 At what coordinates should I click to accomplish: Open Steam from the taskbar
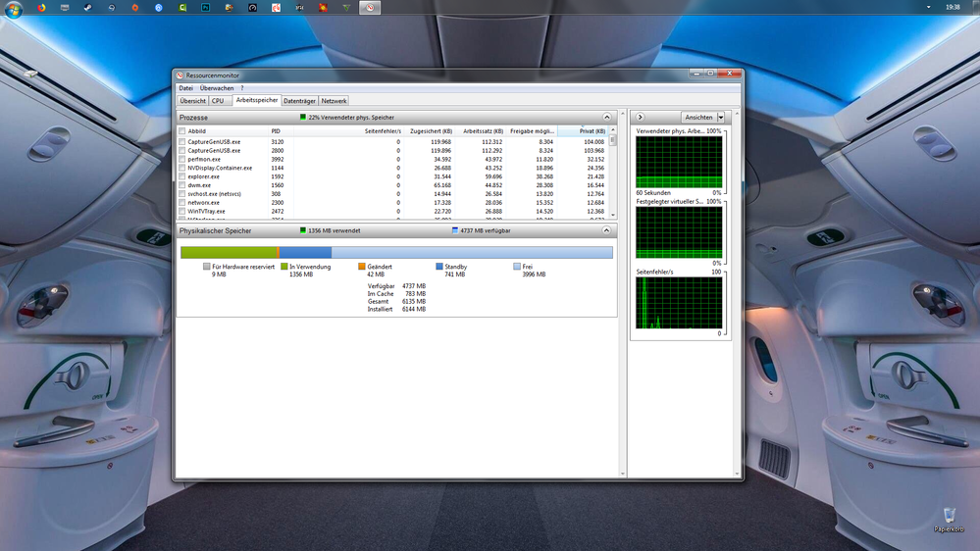88,8
